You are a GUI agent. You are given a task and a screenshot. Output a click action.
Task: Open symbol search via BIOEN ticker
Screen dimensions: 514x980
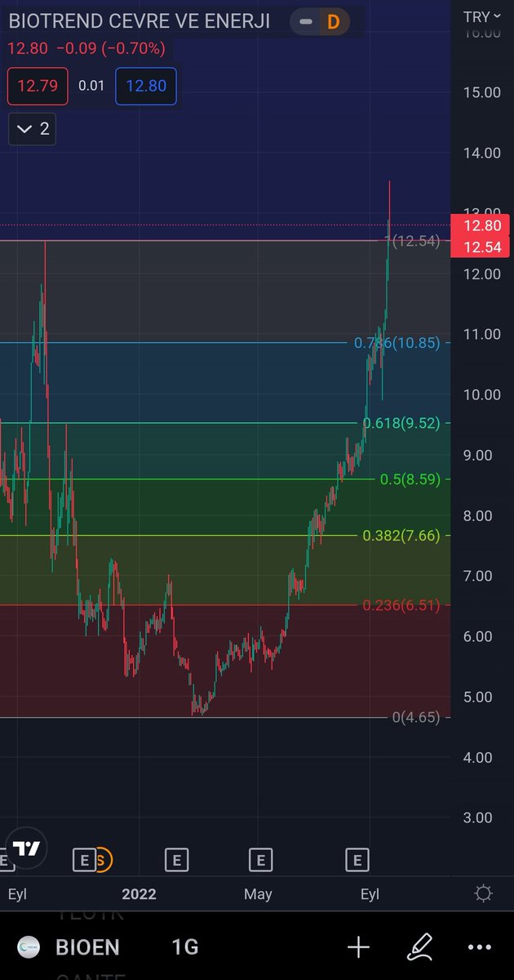[87, 947]
